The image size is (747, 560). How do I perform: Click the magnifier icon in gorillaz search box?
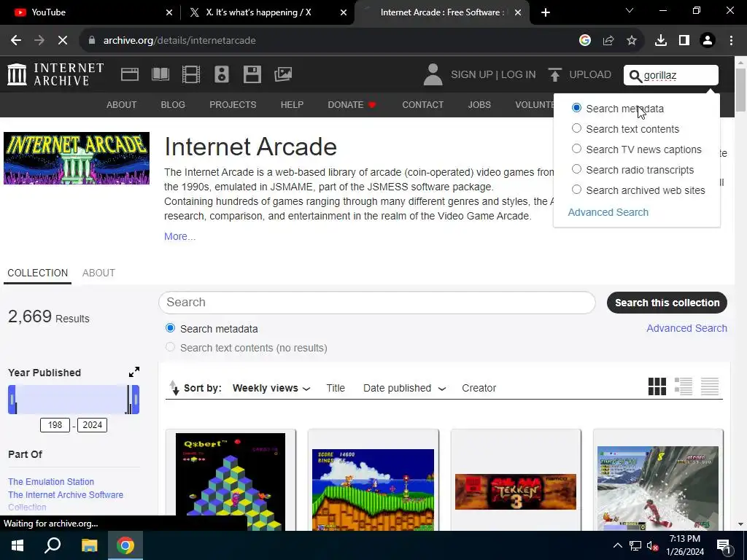pos(635,76)
